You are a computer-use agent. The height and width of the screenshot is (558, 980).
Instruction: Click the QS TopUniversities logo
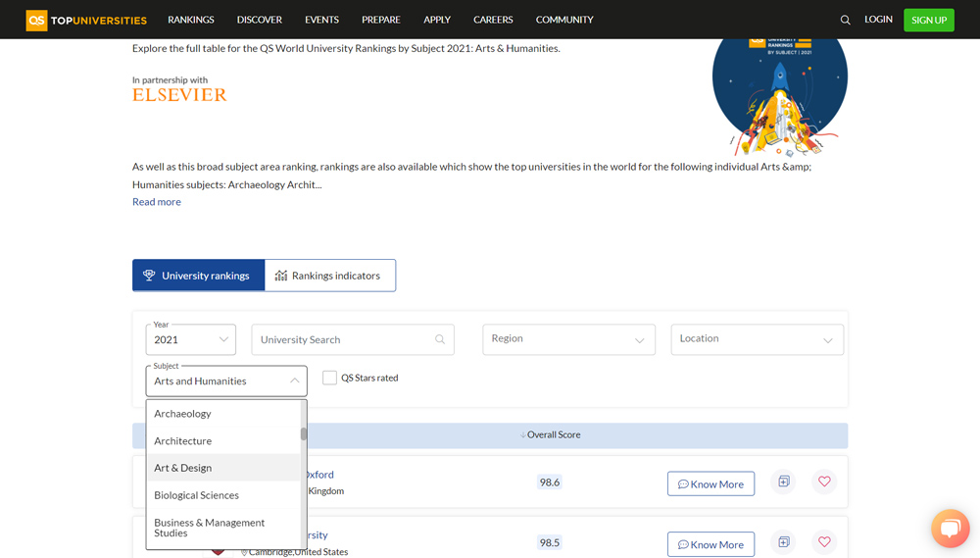pyautogui.click(x=86, y=20)
